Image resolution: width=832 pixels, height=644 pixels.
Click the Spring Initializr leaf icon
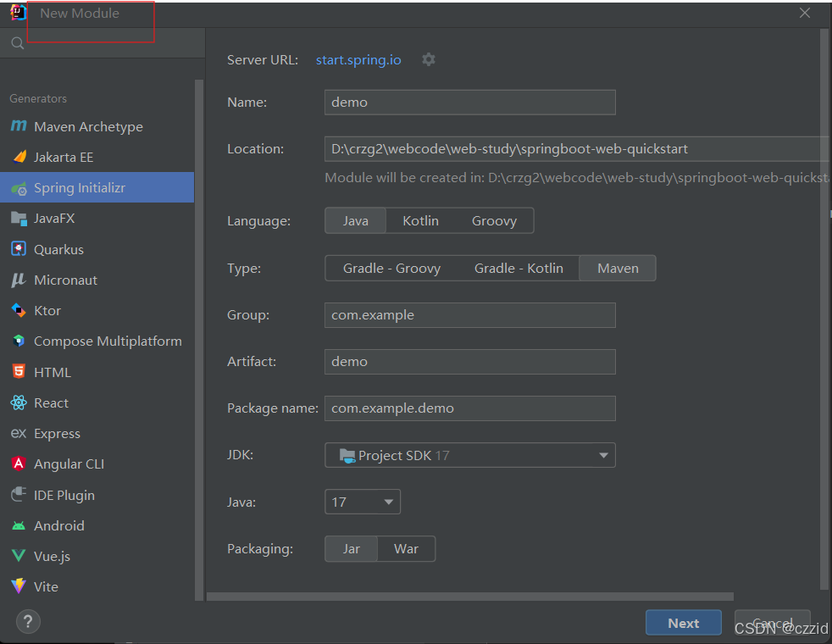(x=19, y=188)
